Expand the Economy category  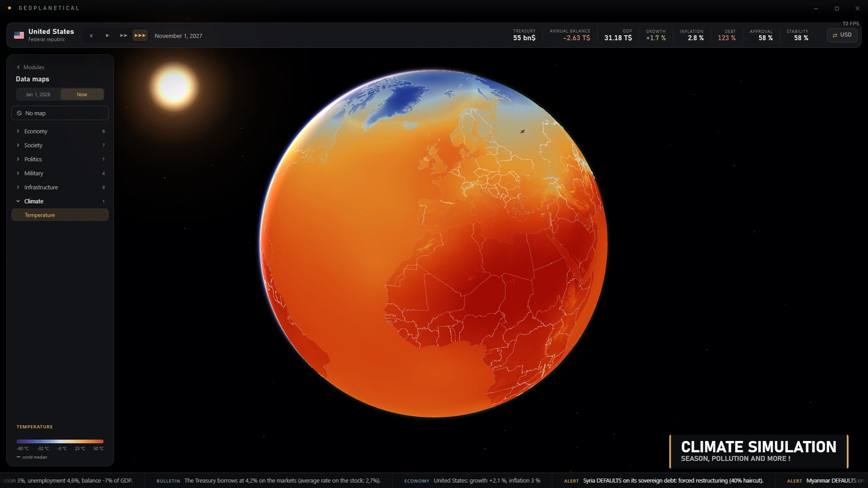click(60, 131)
